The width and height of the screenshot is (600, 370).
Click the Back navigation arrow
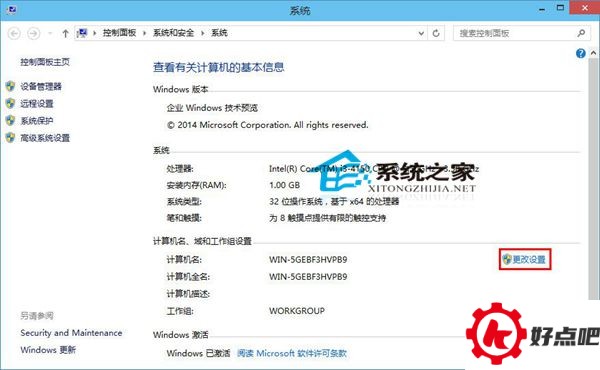click(14, 34)
